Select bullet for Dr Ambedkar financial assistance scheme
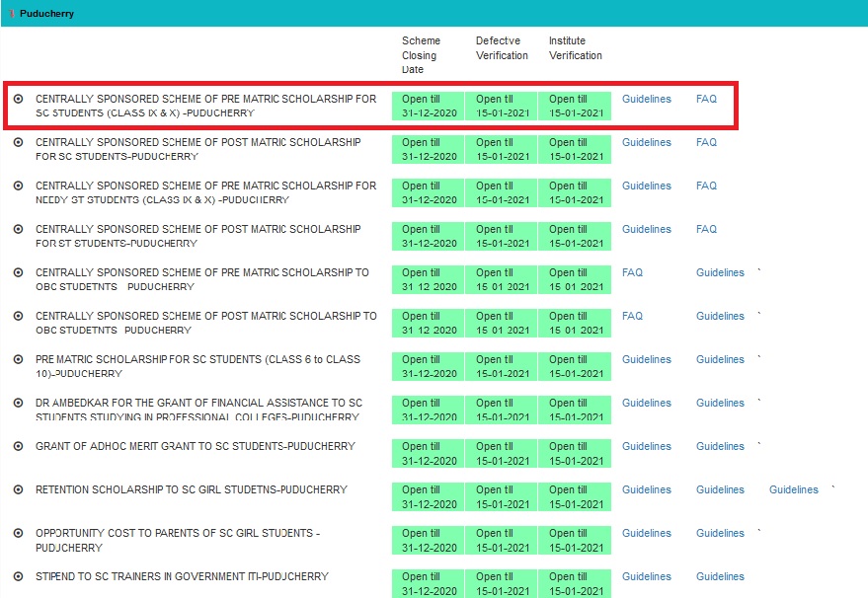868x598 pixels. pyautogui.click(x=18, y=403)
